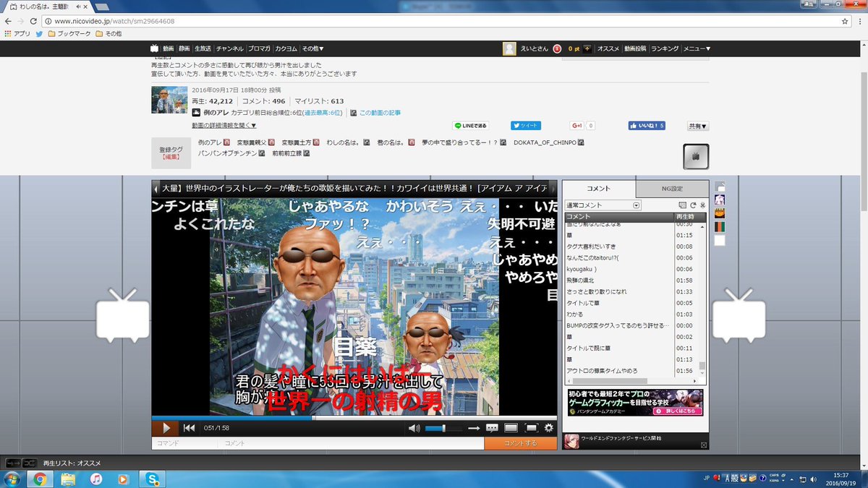
Task: Open player settings via the gear icon
Action: [549, 428]
